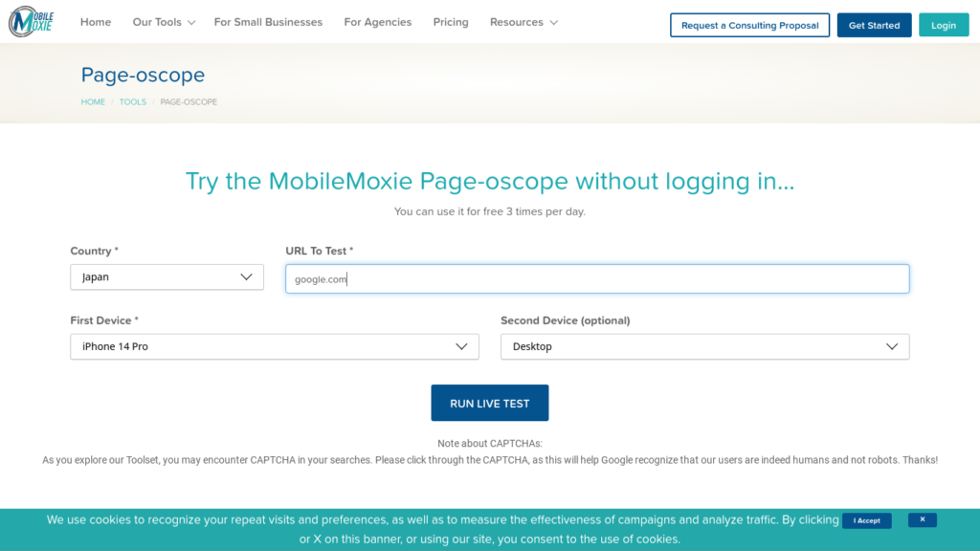Close the cookie banner with X

point(922,519)
